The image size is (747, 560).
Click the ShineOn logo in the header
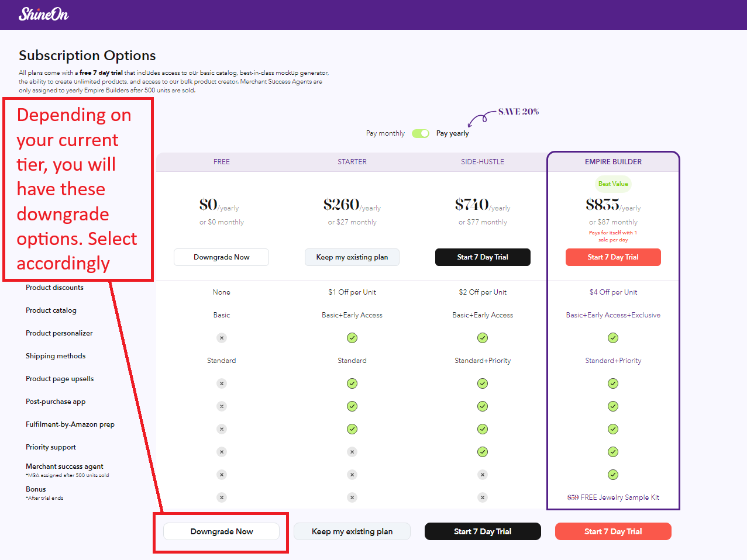pos(43,14)
